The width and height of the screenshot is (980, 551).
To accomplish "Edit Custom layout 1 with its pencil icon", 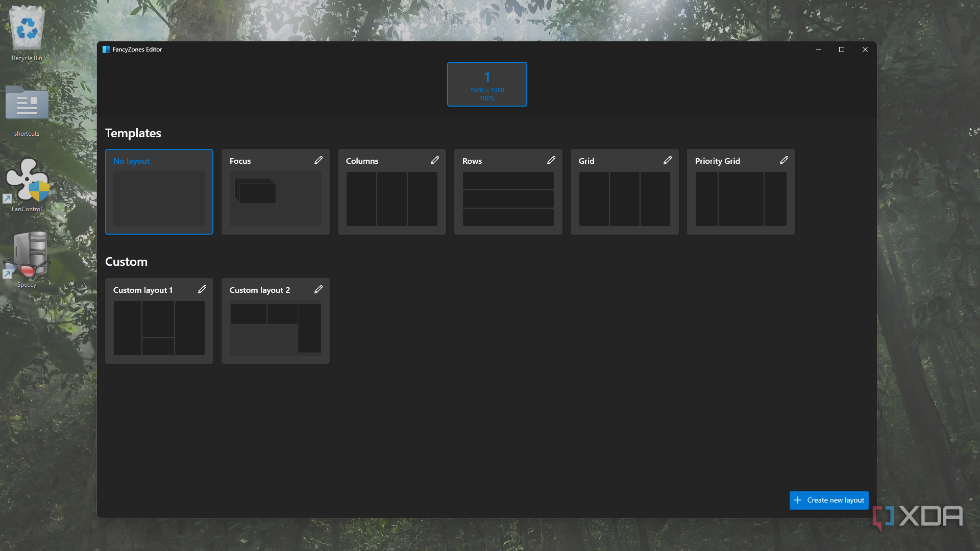I will [202, 290].
